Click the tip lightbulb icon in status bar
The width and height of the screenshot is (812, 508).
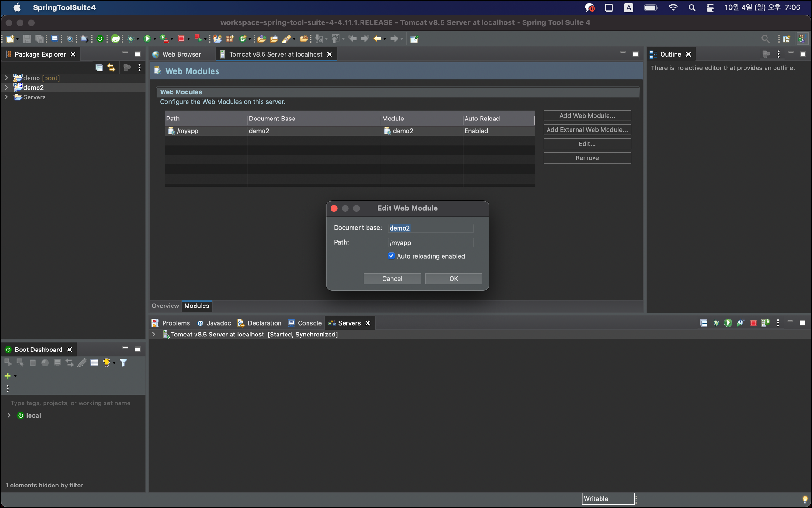[x=805, y=499]
